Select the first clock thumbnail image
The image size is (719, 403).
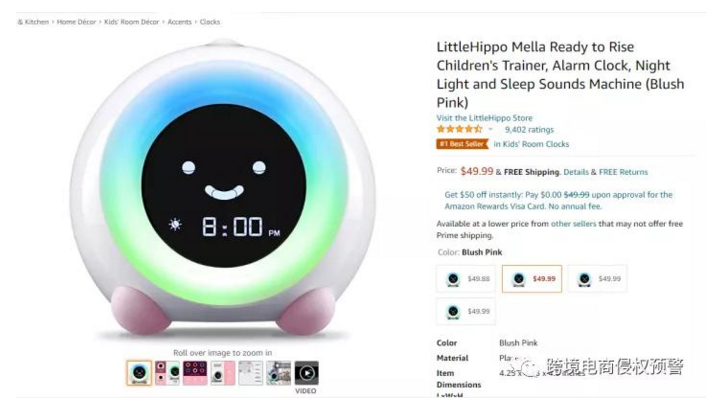[x=139, y=373]
